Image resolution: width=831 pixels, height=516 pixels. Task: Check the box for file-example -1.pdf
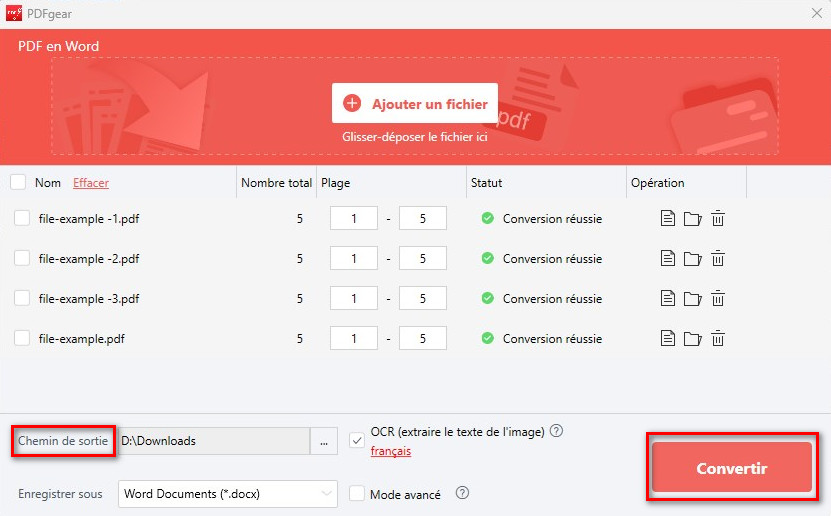[22, 218]
